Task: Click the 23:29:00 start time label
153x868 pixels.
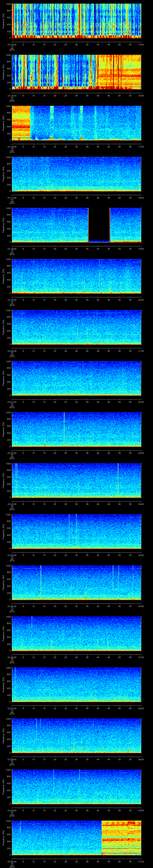Action: coord(12,810)
